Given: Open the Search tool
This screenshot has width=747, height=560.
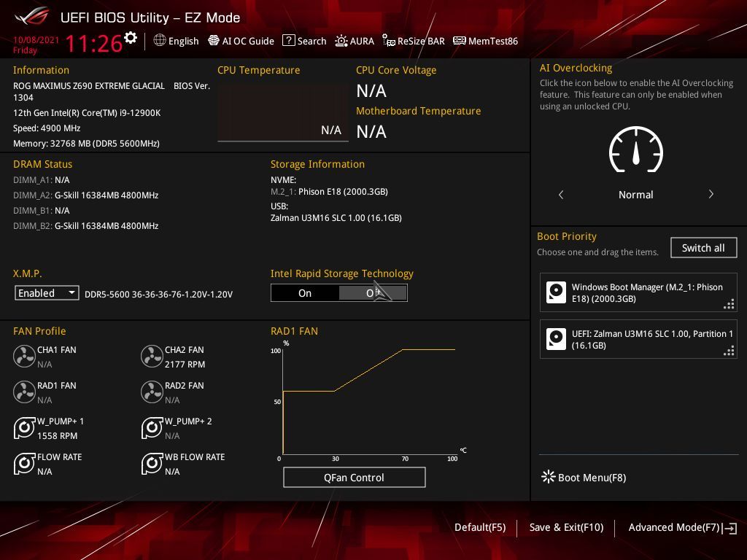Looking at the screenshot, I should [304, 41].
